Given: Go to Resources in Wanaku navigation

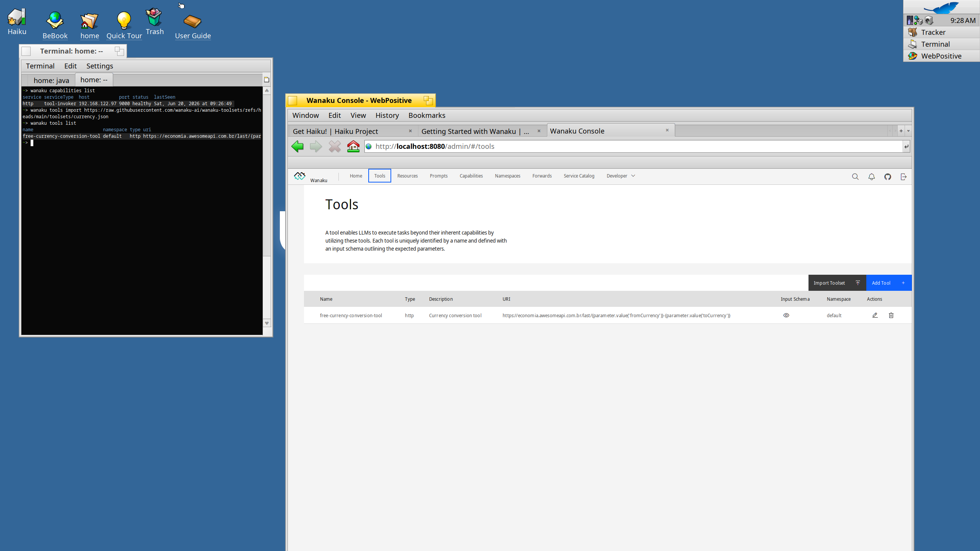Looking at the screenshot, I should pos(407,176).
